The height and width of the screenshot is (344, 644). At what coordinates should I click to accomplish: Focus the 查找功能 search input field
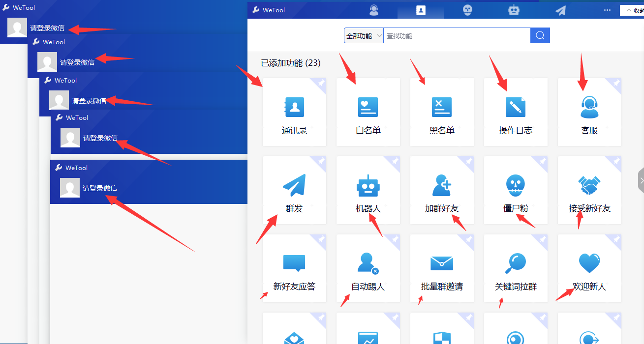tap(457, 36)
